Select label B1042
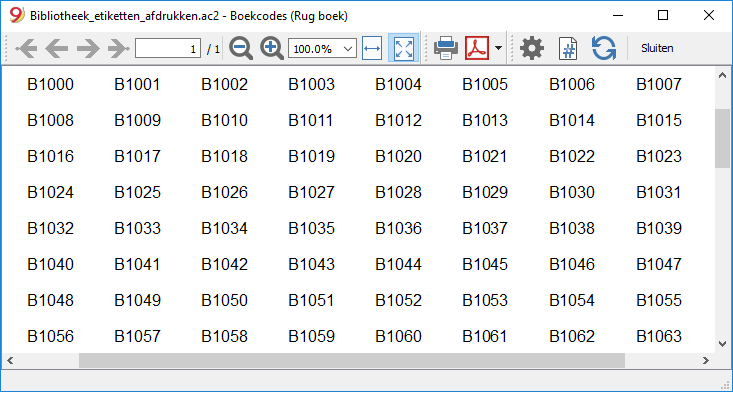This screenshot has width=733, height=393. click(224, 264)
